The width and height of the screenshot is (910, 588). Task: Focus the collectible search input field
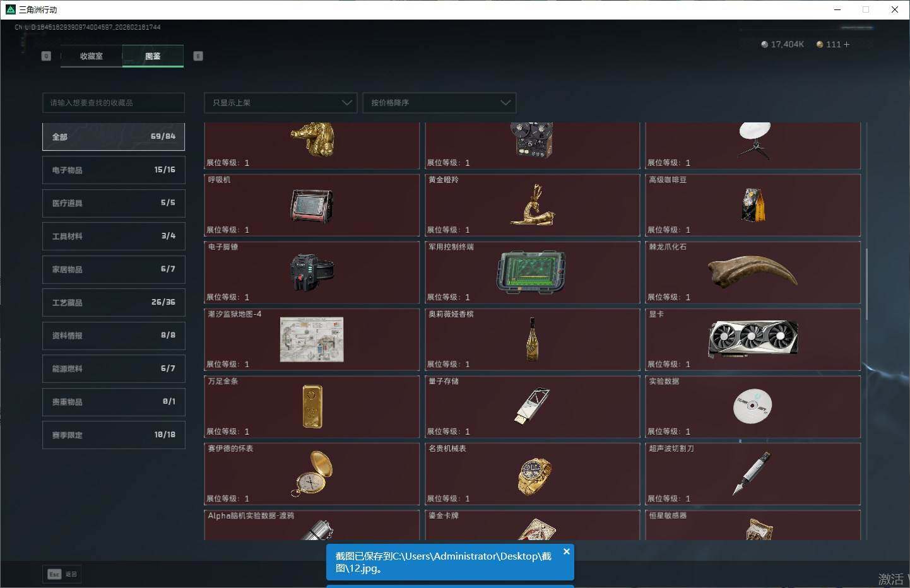(114, 103)
